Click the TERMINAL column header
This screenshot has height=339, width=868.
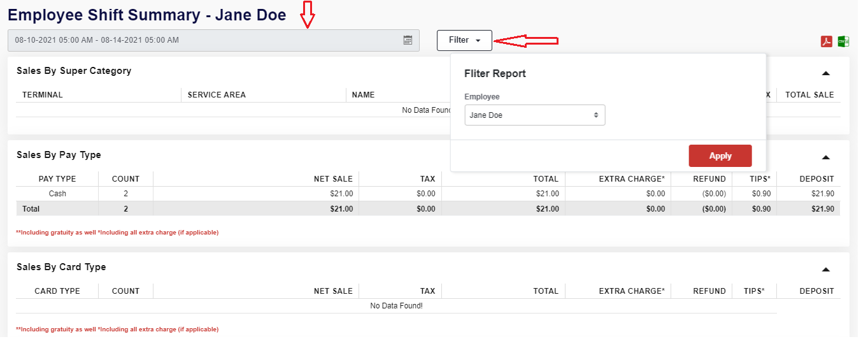(43, 95)
